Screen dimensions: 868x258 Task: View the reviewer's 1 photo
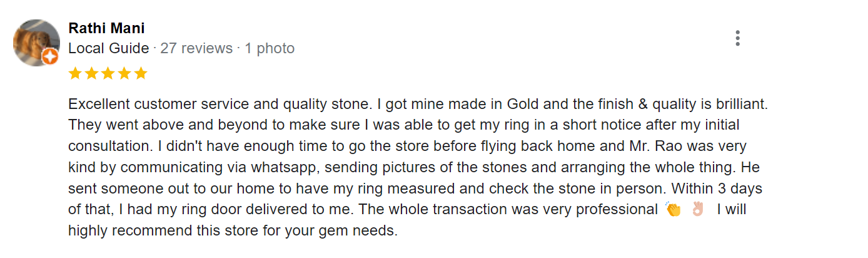point(269,48)
